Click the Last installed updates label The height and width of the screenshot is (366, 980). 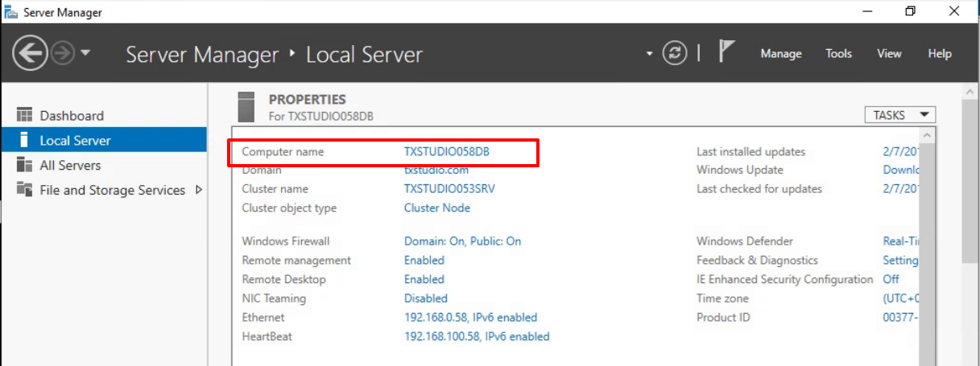point(751,151)
